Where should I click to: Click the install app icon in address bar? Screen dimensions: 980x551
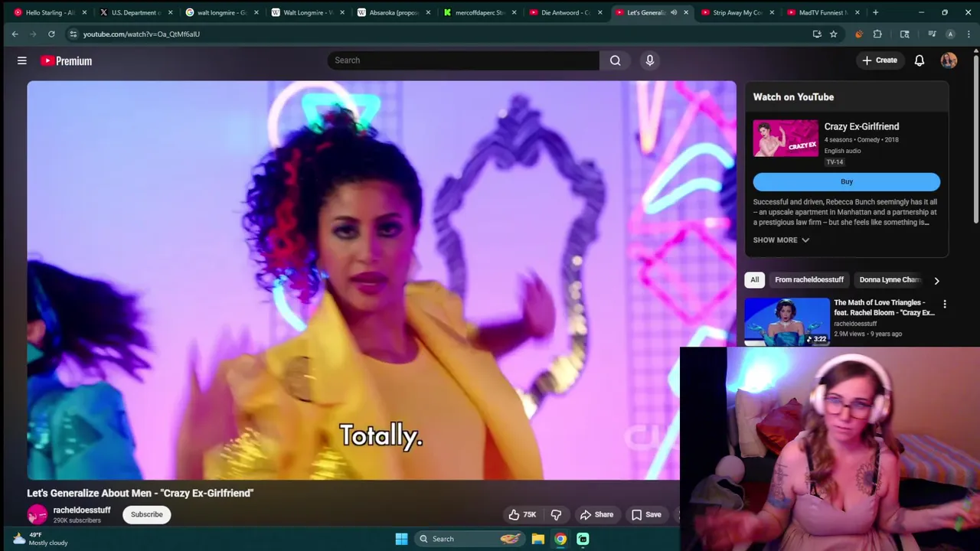point(817,34)
